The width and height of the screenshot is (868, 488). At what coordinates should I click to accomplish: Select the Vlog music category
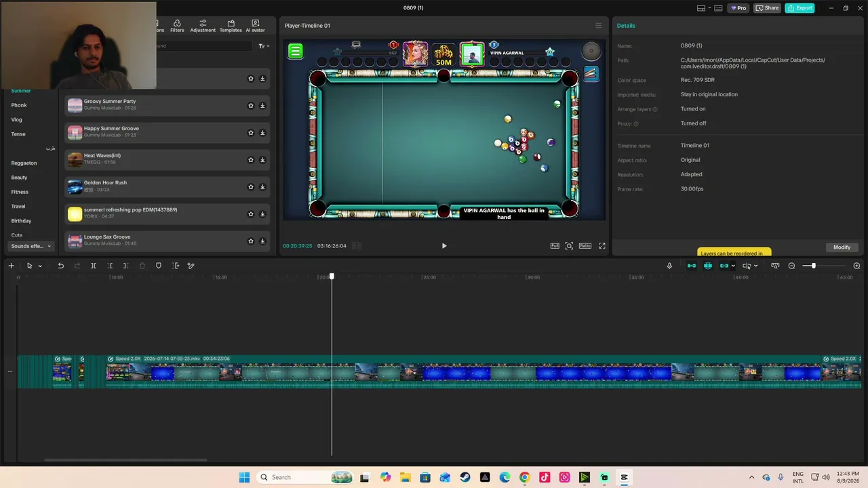click(x=17, y=119)
